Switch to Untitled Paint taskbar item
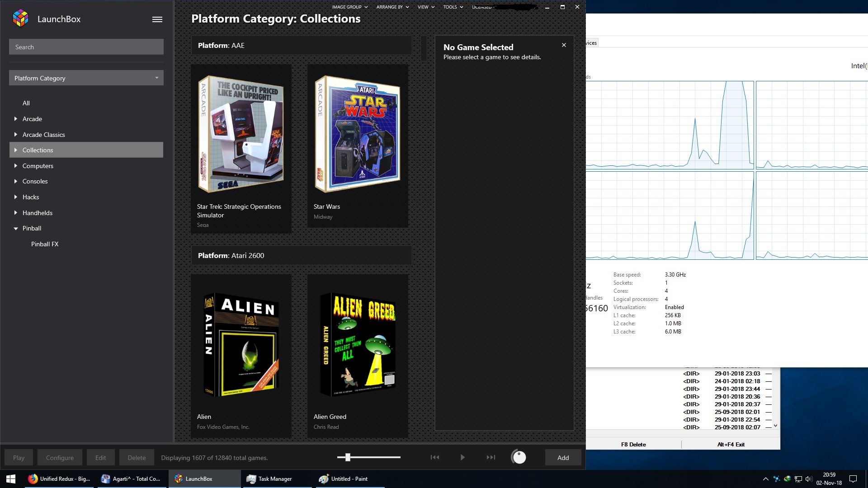Viewport: 868px width, 488px height. pyautogui.click(x=349, y=479)
